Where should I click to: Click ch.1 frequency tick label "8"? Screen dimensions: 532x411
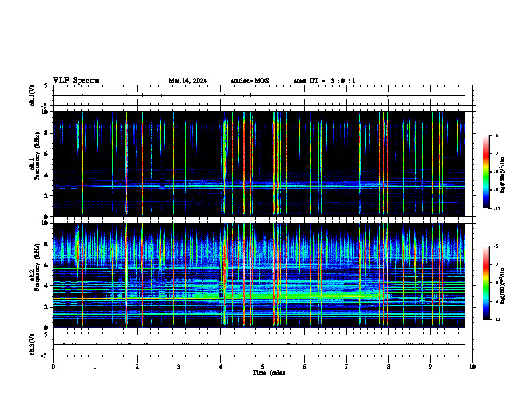click(x=47, y=133)
